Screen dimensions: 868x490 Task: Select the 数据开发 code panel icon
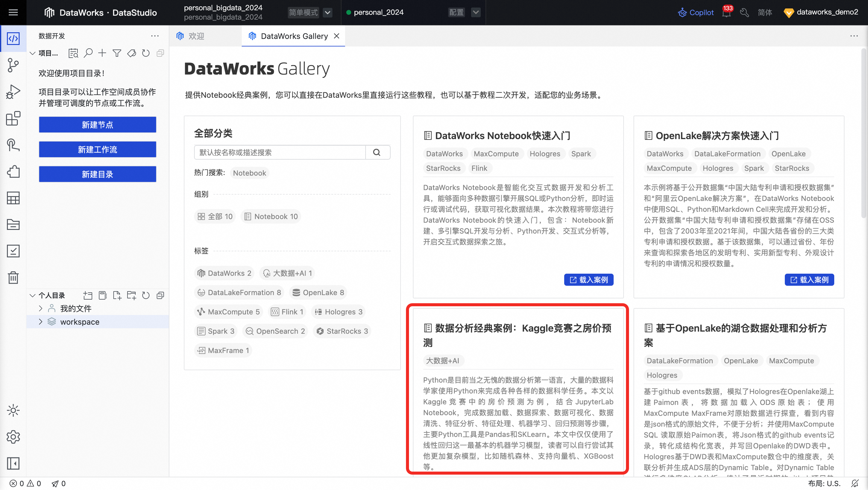point(14,38)
